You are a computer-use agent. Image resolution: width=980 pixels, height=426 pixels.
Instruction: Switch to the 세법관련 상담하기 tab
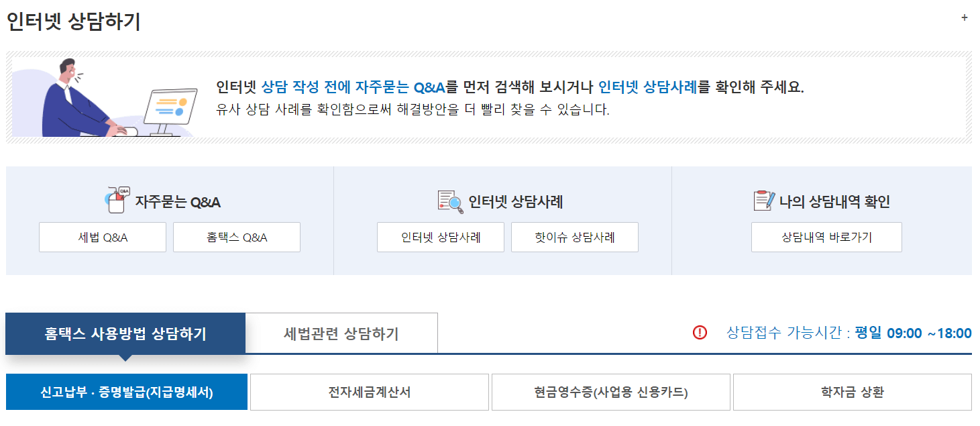coord(343,332)
